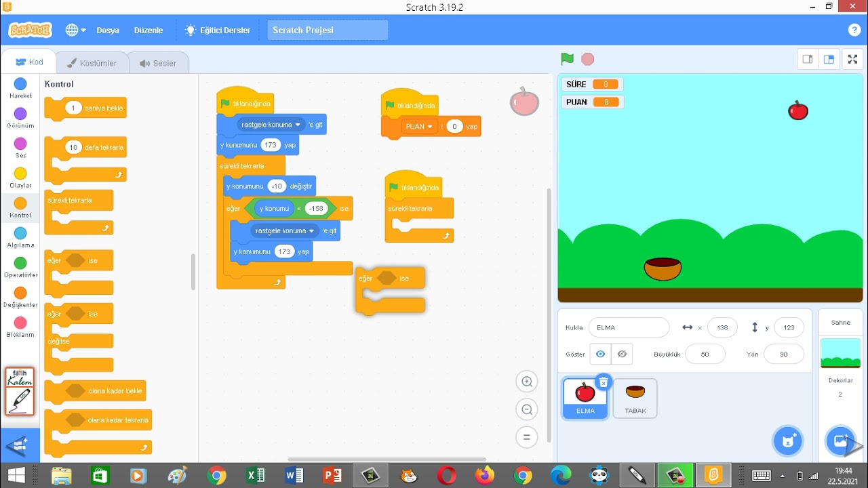Image resolution: width=868 pixels, height=488 pixels.
Task: Show the sprite with eye icon
Action: [x=600, y=354]
